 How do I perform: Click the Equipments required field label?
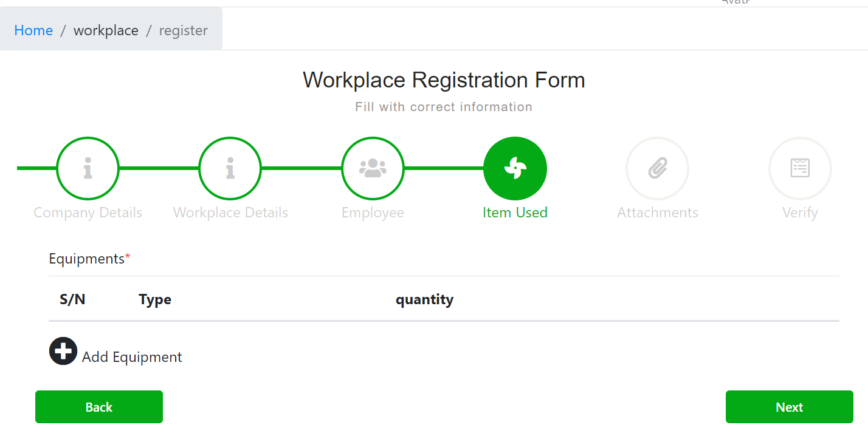(89, 258)
